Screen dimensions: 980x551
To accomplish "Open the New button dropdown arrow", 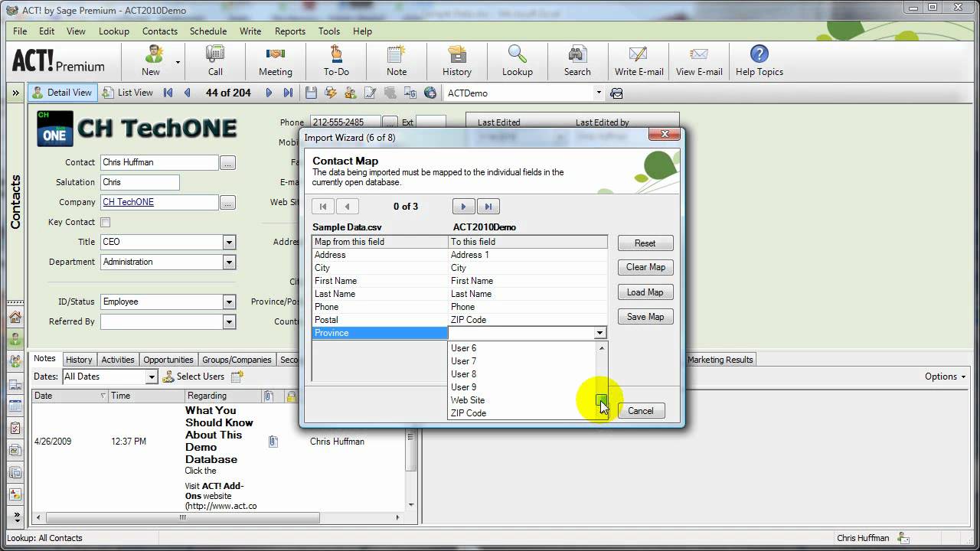I will click(x=178, y=62).
